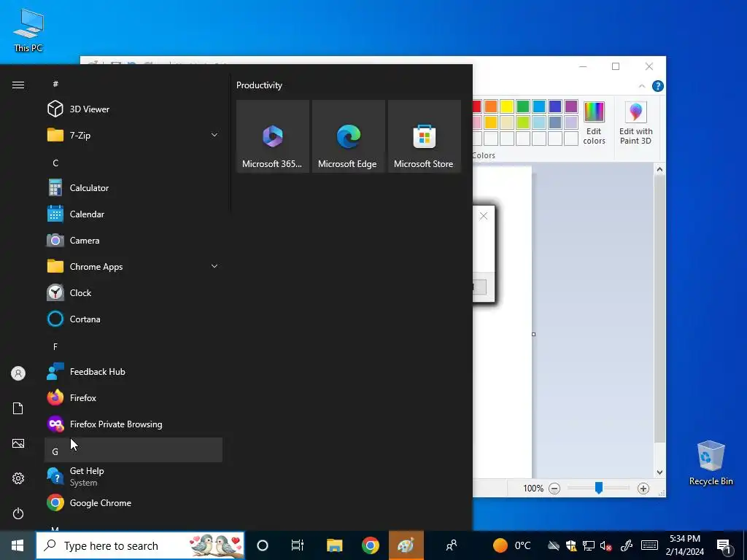The width and height of the screenshot is (747, 560).
Task: Launch Cortana from the app list
Action: coord(133,319)
